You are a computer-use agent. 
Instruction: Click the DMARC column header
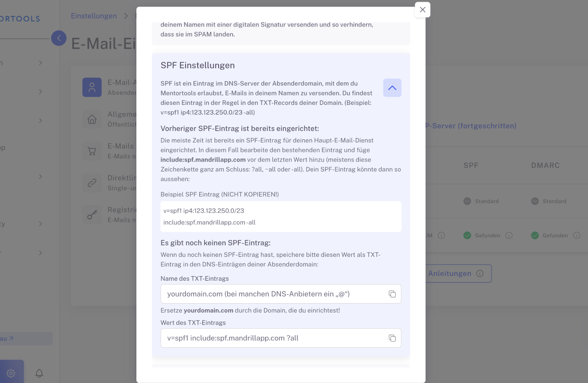tap(545, 166)
